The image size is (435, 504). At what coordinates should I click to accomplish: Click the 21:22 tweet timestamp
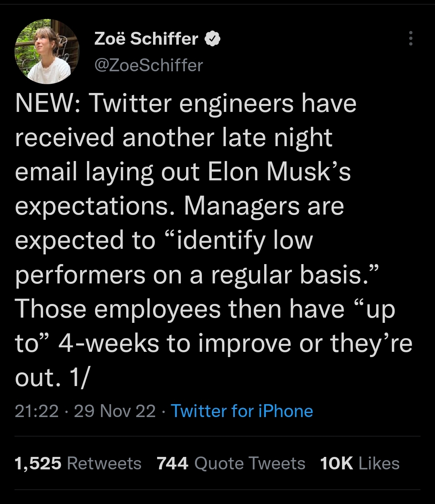pos(37,411)
